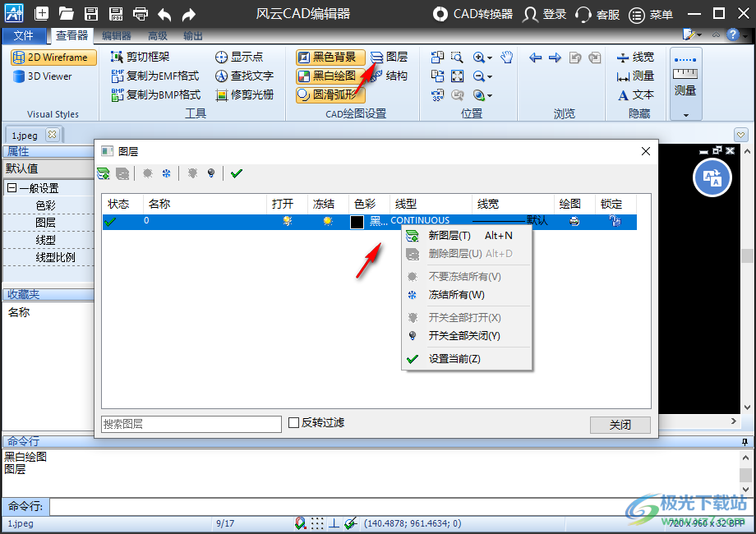This screenshot has width=756, height=534.
Task: Click the print icon in title bar
Action: point(141,13)
